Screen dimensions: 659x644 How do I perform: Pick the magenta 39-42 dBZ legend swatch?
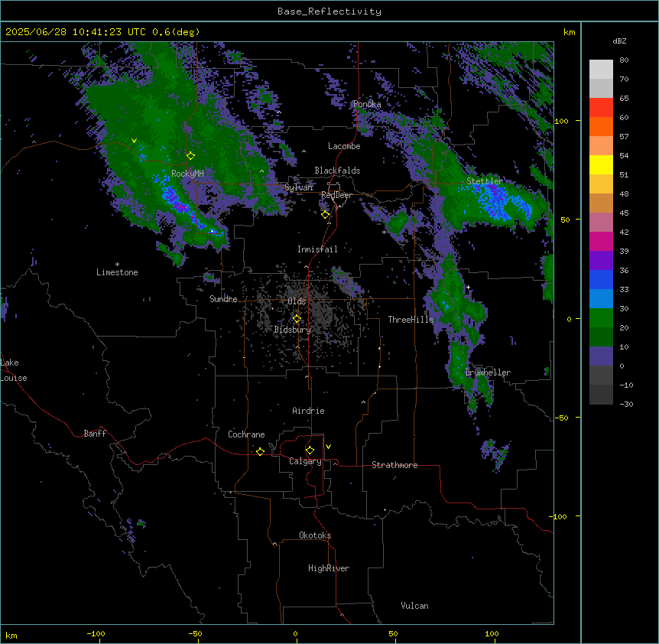[x=601, y=241]
